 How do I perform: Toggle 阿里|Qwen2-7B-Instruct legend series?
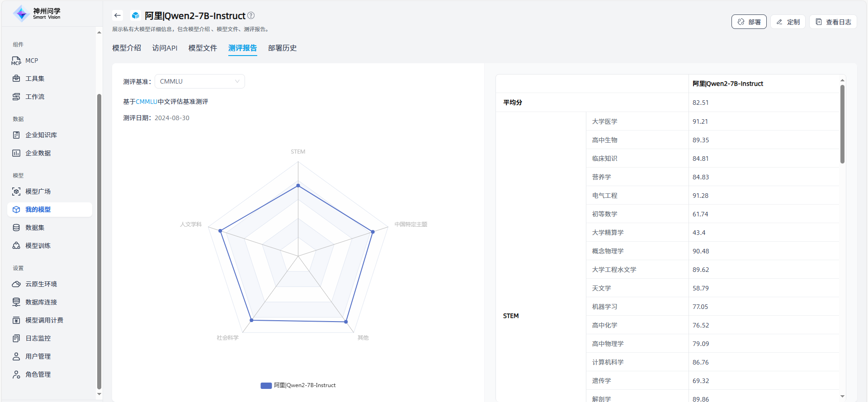[298, 385]
